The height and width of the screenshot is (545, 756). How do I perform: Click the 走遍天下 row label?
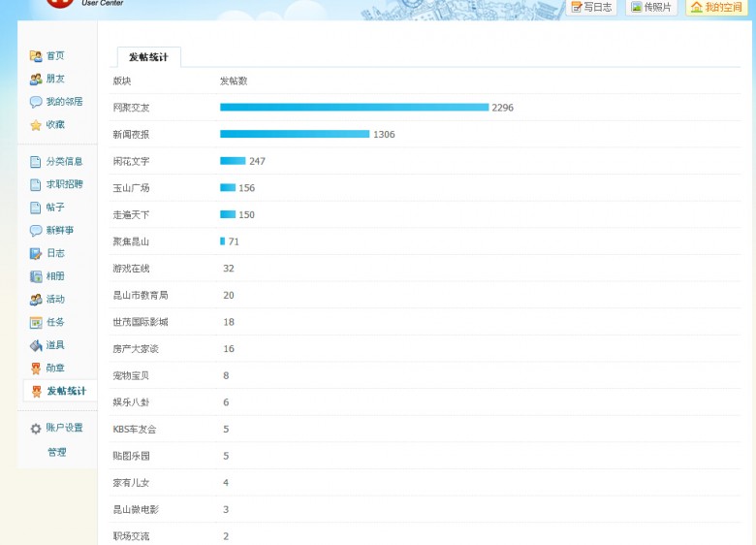[x=131, y=214]
